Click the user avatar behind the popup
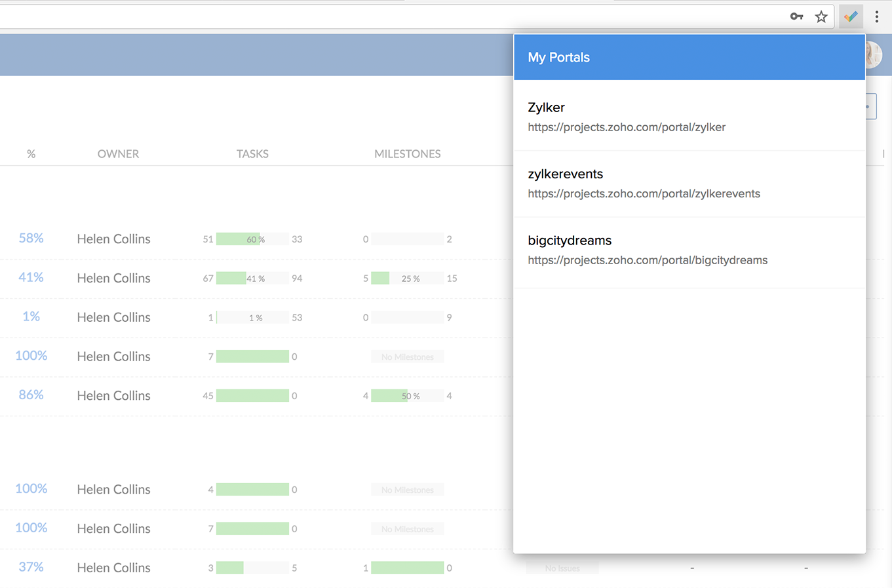892x588 pixels. point(874,55)
